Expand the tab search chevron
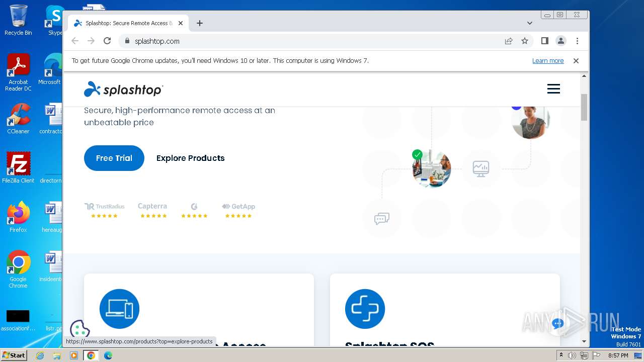The image size is (644, 362). pyautogui.click(x=530, y=23)
